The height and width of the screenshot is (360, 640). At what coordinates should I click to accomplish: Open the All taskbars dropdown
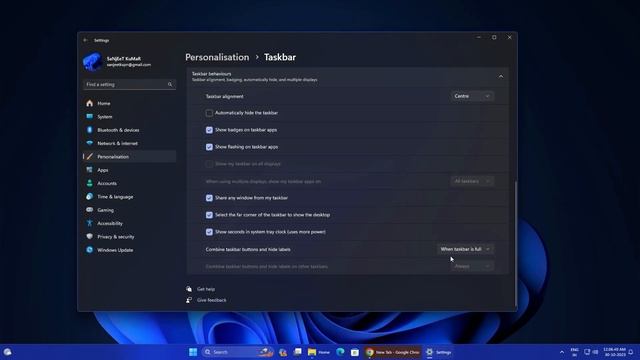pos(472,181)
